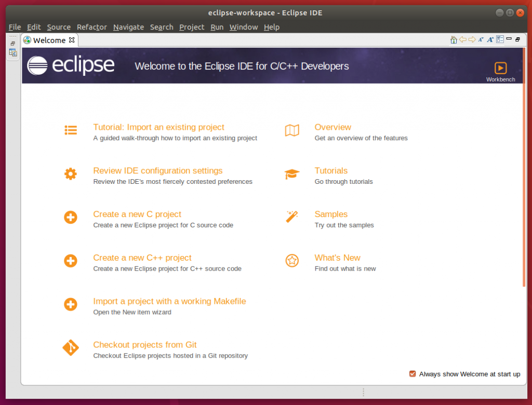This screenshot has height=405, width=532.
Task: Click the Git diamond icon
Action: pos(71,348)
